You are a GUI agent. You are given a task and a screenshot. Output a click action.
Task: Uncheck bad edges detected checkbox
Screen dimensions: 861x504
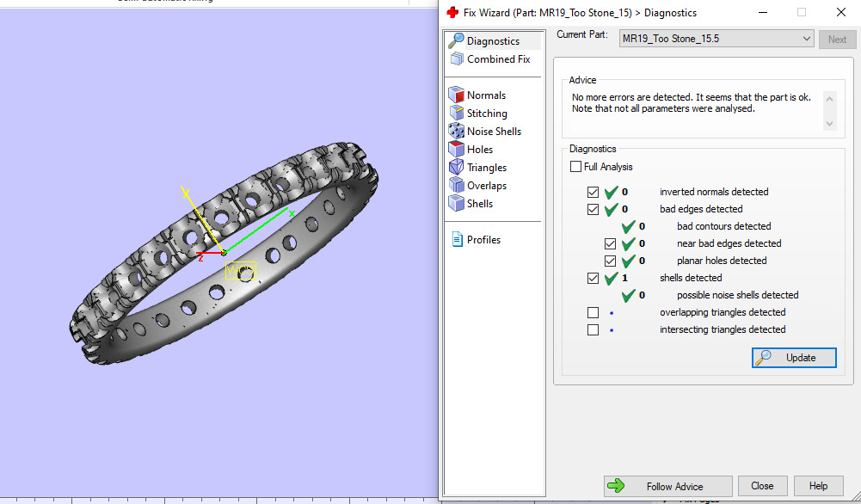[x=593, y=209]
